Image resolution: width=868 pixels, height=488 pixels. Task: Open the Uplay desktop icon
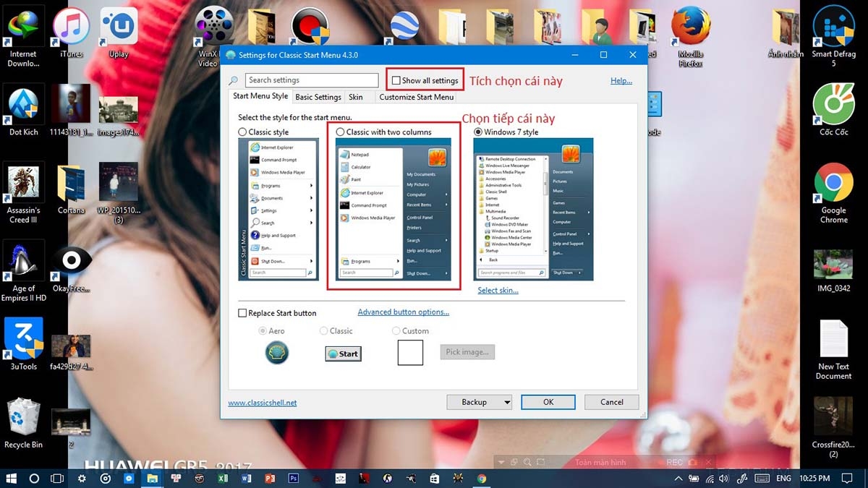pos(119,33)
